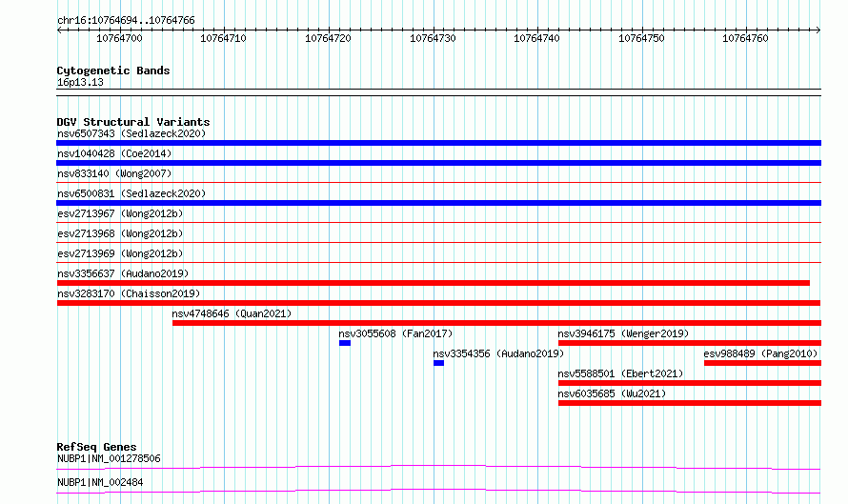Open variant label nsv3356637 (Audano2019)
The image size is (848, 504).
(x=123, y=273)
